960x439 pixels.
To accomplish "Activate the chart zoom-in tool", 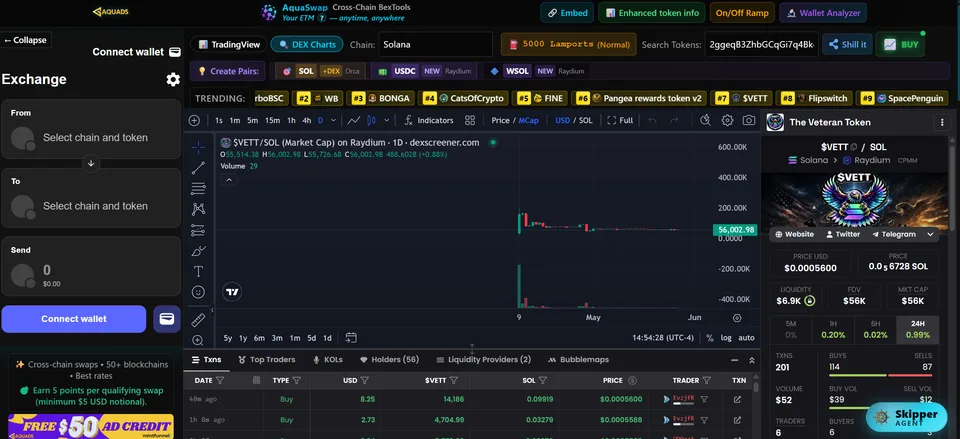I will tap(198, 340).
